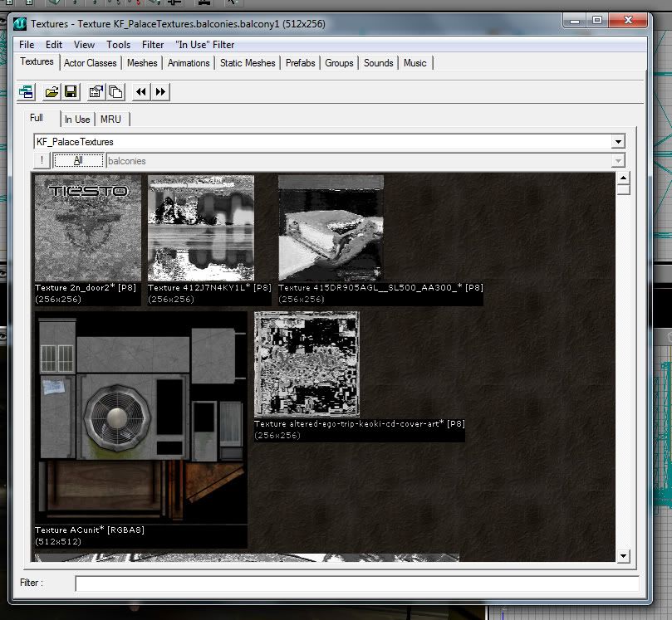
Task: Switch to the Actor Classes tab
Action: click(91, 63)
